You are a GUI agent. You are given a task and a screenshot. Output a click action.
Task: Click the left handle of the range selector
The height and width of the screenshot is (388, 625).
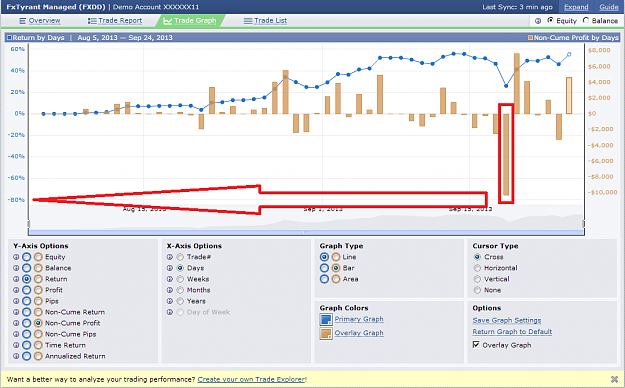(29, 224)
